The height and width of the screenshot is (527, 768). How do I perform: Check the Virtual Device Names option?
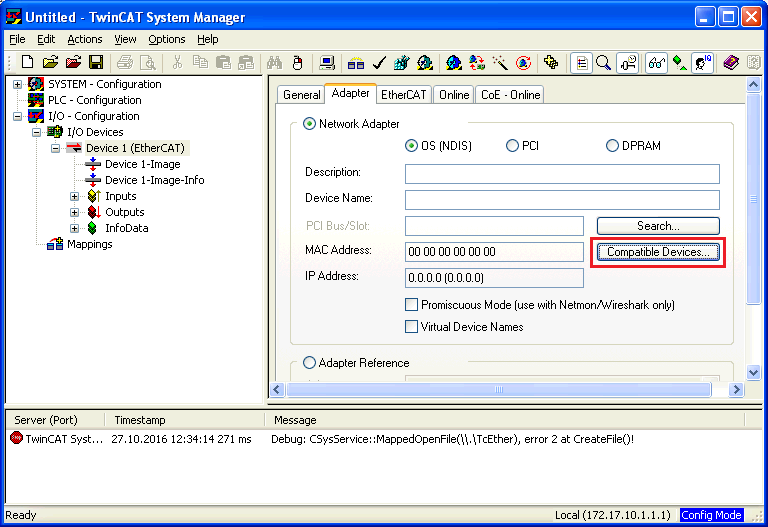coord(411,327)
